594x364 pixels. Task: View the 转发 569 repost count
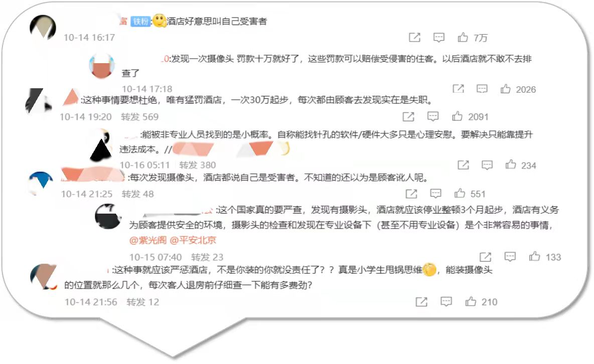(140, 117)
